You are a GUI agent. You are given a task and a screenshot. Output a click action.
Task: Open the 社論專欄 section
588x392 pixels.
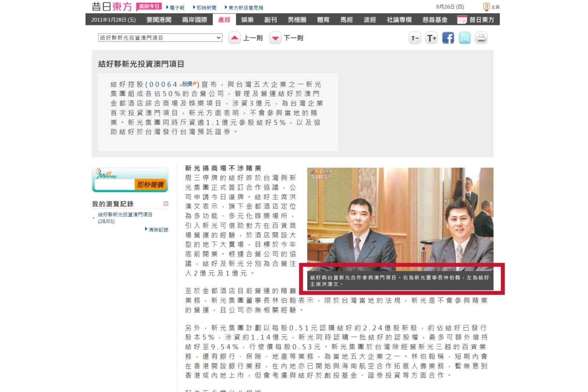[399, 19]
